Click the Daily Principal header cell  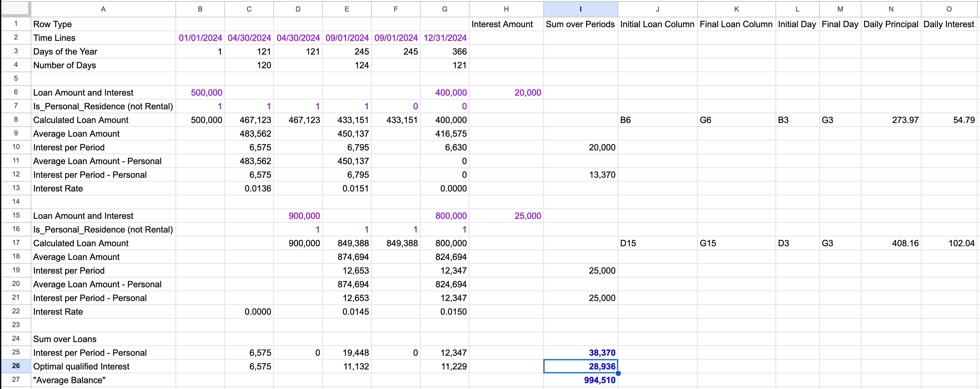tap(891, 24)
